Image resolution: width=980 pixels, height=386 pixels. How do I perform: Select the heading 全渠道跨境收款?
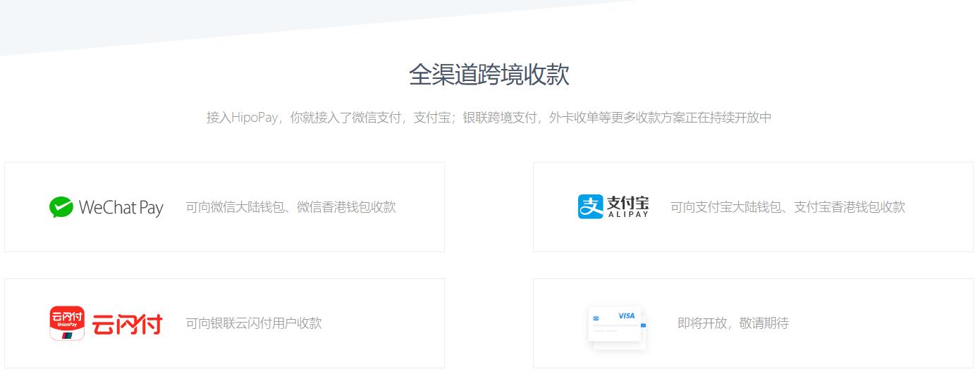click(489, 75)
